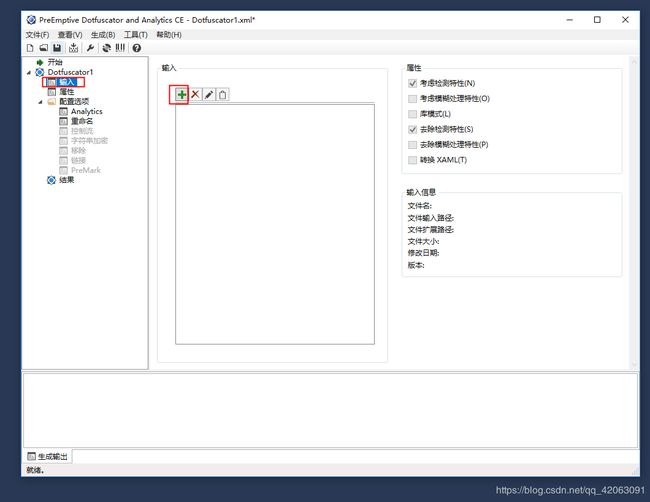Open settings with the wrench toolbar icon

(90, 48)
